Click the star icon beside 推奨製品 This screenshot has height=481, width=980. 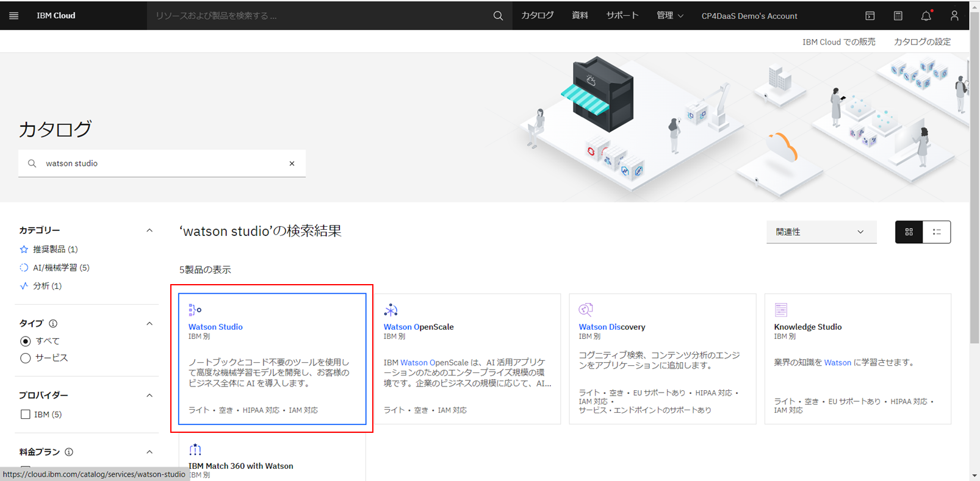coord(24,249)
